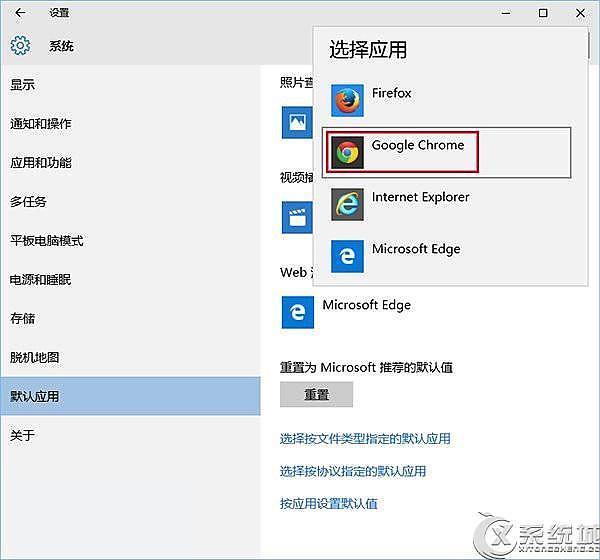Click the 重置 button
600x560 pixels.
(316, 394)
